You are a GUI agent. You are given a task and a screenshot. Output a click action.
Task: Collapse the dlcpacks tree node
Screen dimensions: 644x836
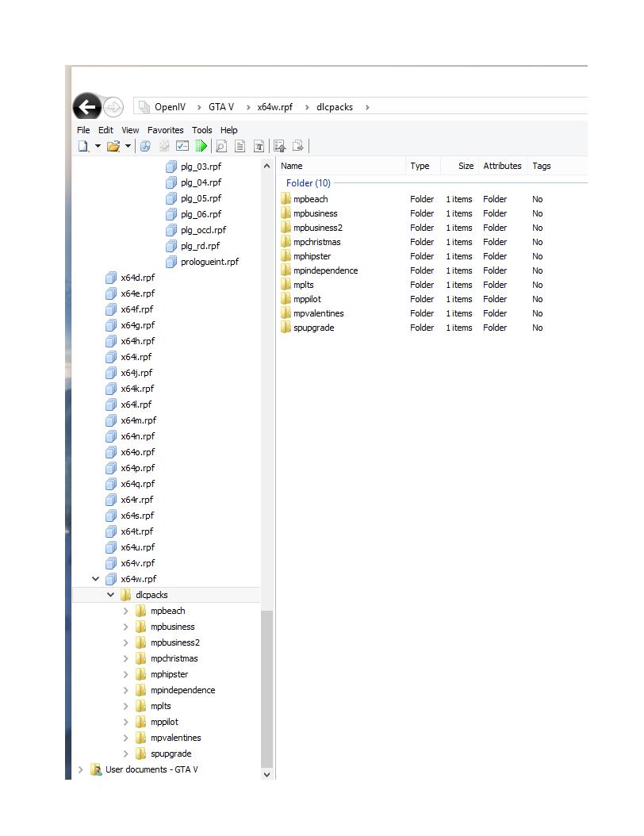[110, 595]
